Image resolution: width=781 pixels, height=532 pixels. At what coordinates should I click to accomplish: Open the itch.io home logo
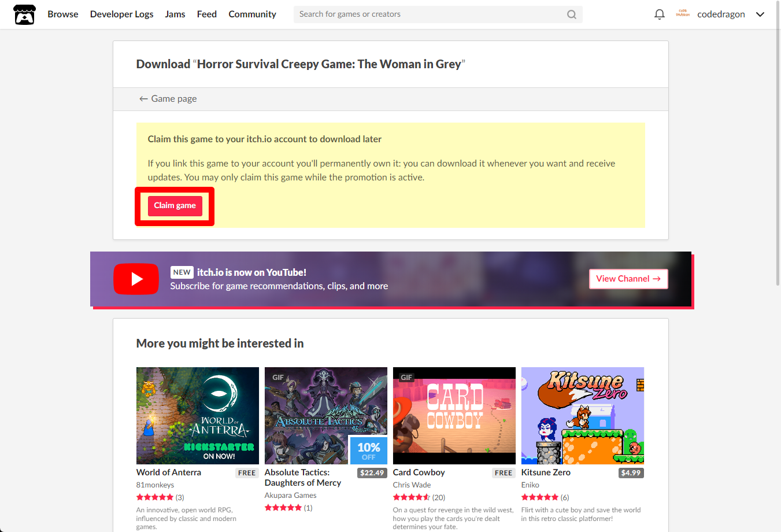tap(24, 14)
